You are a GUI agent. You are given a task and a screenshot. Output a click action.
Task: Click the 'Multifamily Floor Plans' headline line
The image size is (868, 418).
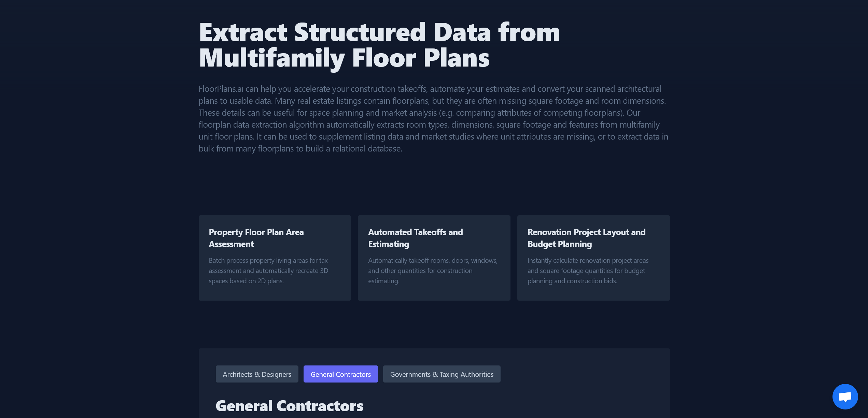344,58
